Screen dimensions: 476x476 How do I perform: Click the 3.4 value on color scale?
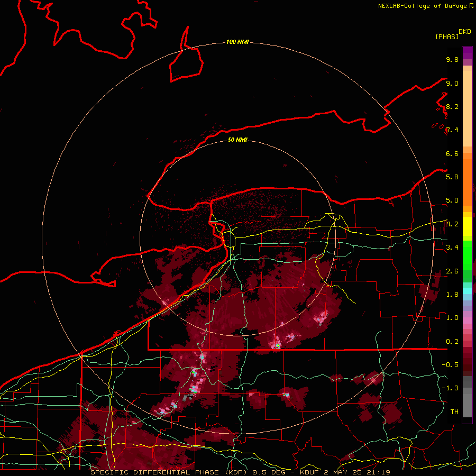pos(452,247)
